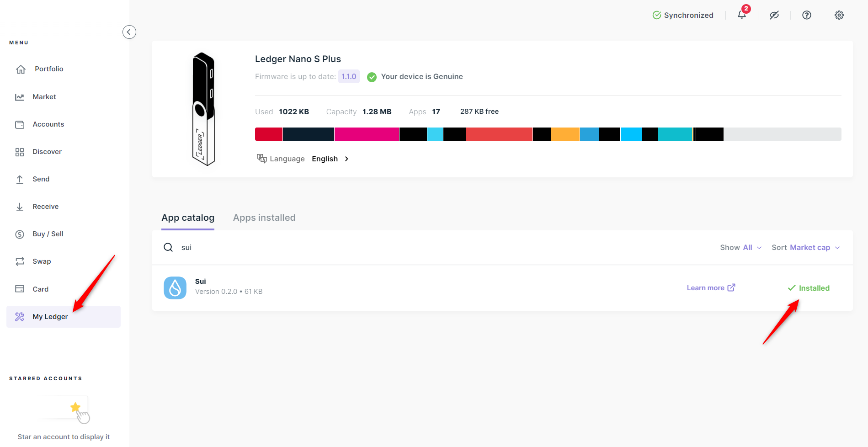Click the long red-orange storage bar segment
This screenshot has width=868, height=447.
click(499, 134)
